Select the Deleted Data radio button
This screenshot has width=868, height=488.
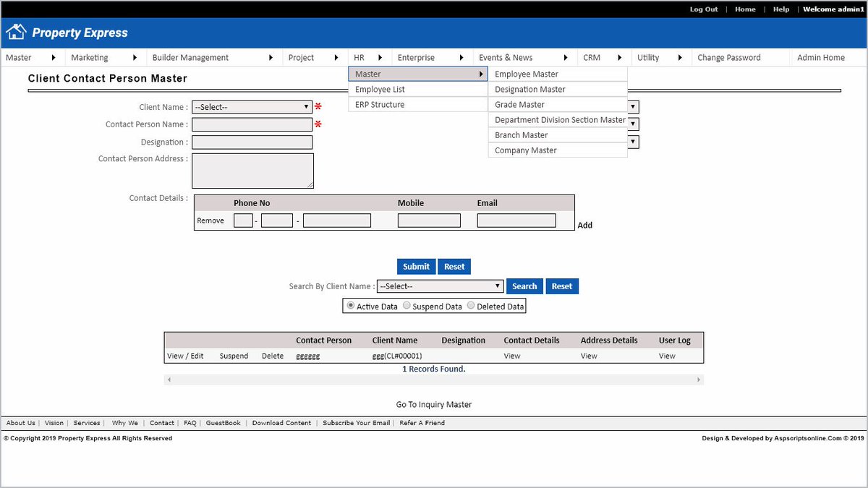point(471,306)
